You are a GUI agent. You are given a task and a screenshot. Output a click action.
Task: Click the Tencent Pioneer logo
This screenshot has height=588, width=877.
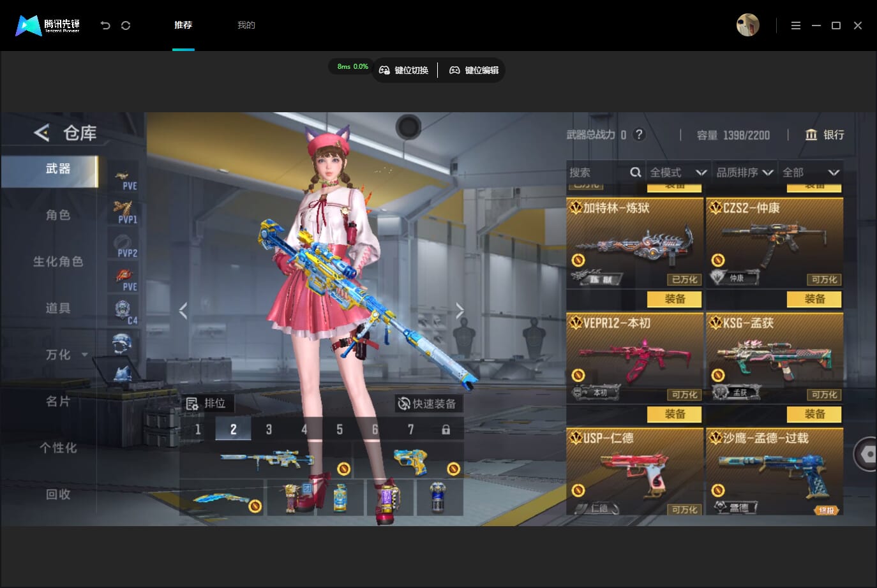(48, 26)
